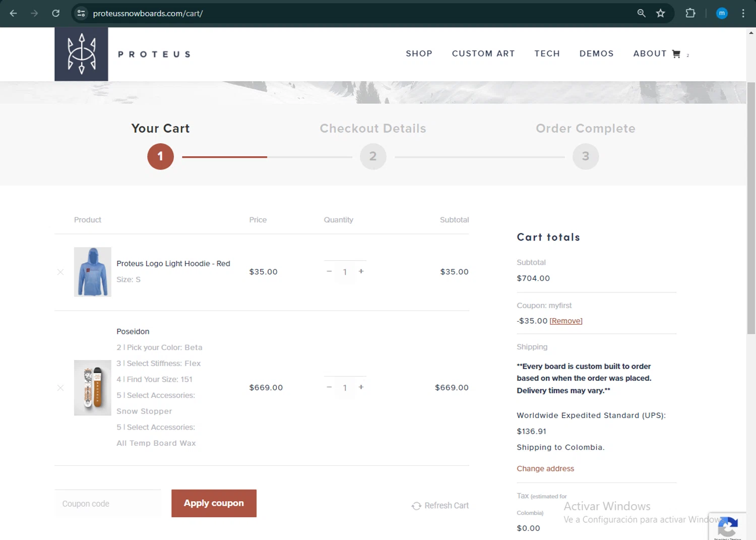Screen dimensions: 756x540
Task: Click the hoodie quantity number field
Action: [345, 272]
